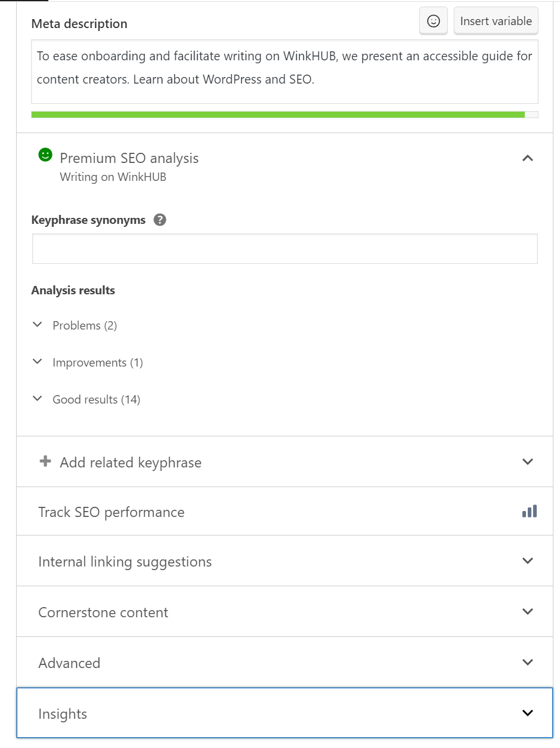Open the Keyphrase synonyms help question mark
Viewport: 560px width, 748px height.
(x=159, y=220)
